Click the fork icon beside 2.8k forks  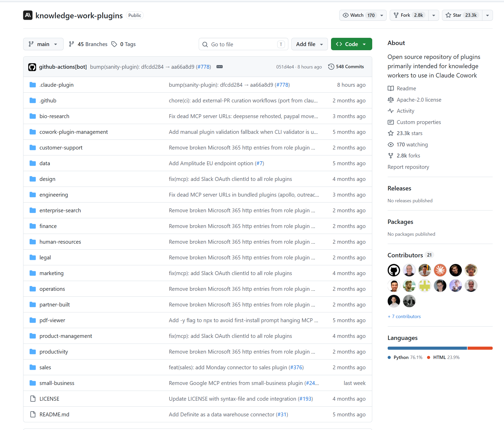click(x=391, y=156)
